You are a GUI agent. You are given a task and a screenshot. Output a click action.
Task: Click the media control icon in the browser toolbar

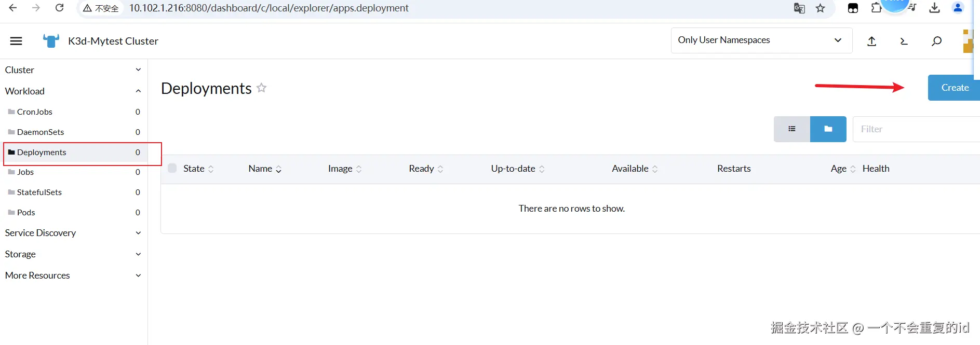point(912,8)
